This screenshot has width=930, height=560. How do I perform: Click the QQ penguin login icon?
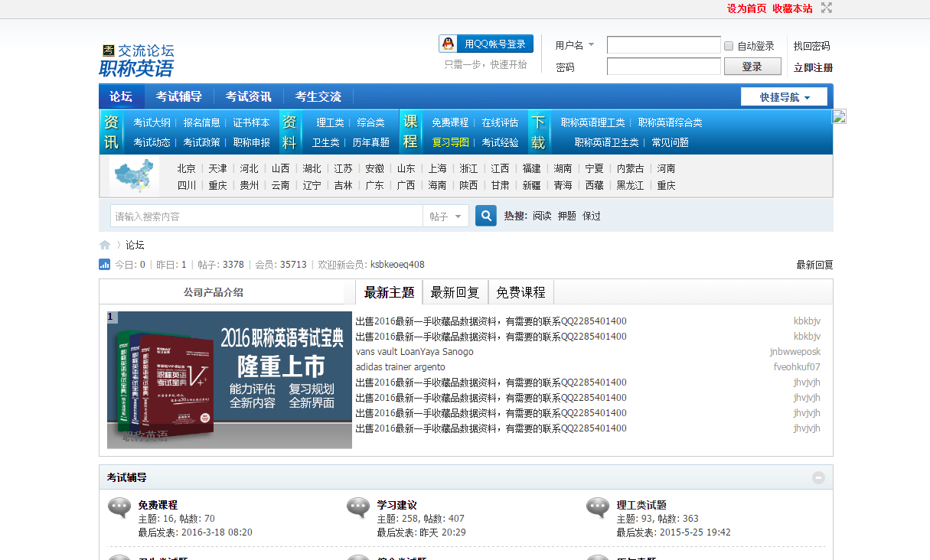click(448, 44)
